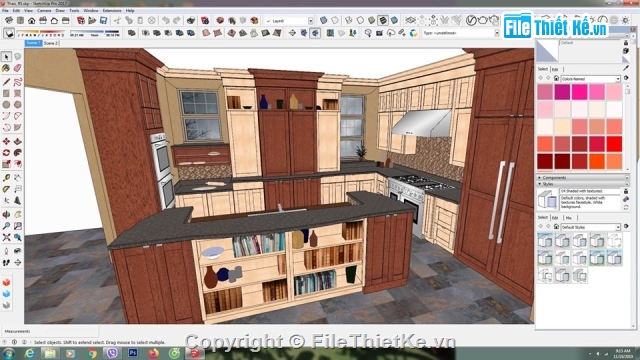Select the Walk footprints tool
The height and width of the screenshot is (360, 640).
tap(6, 262)
